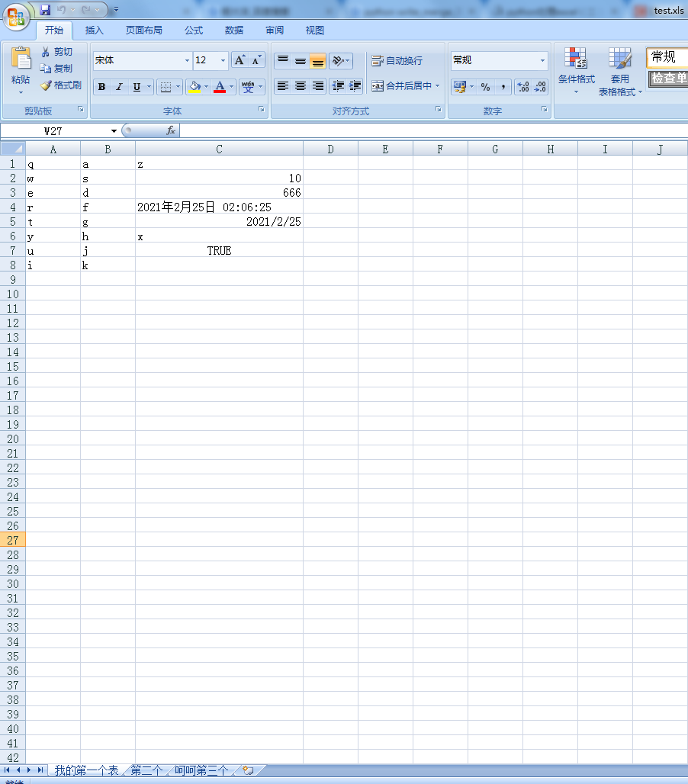Insert new worksheet tab icon
Viewport: 688px width, 784px height.
[248, 770]
